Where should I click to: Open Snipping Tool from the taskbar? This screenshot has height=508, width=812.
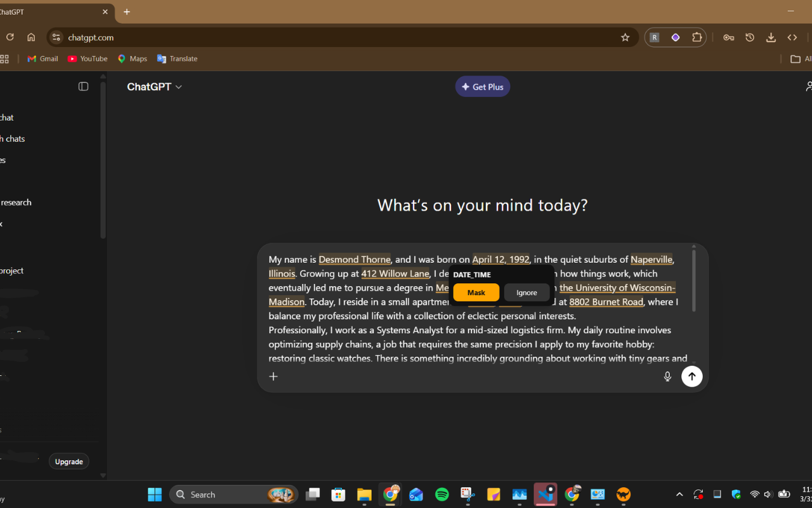coord(468,495)
